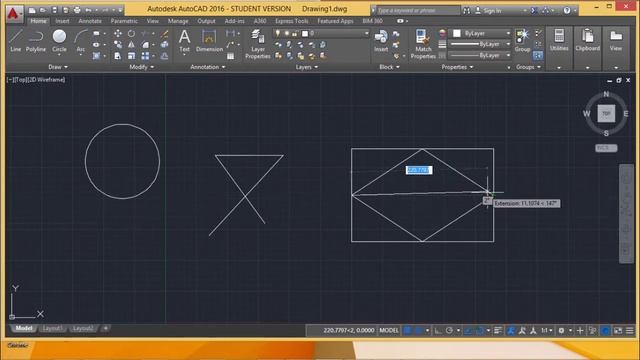The image size is (640, 360).
Task: Expand the Groups panel
Action: (528, 67)
